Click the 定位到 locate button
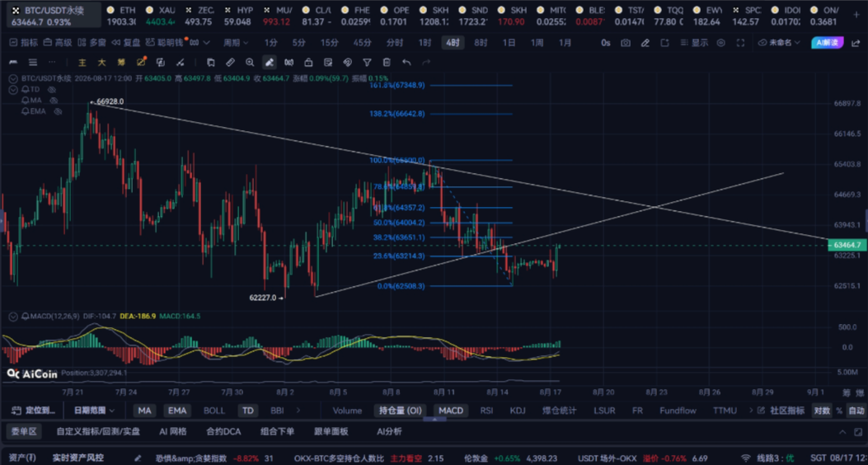 (x=35, y=411)
